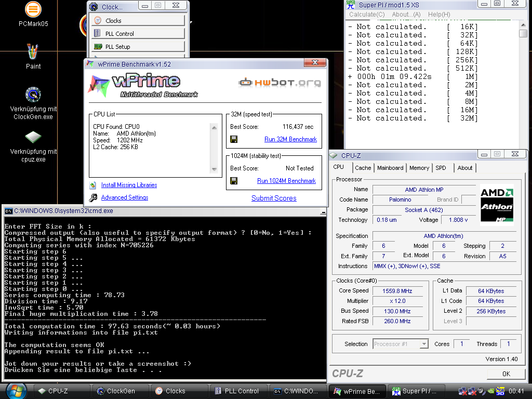The width and height of the screenshot is (532, 399).
Task: Switch to the Cache tab in CPU-Z
Action: coord(363,168)
